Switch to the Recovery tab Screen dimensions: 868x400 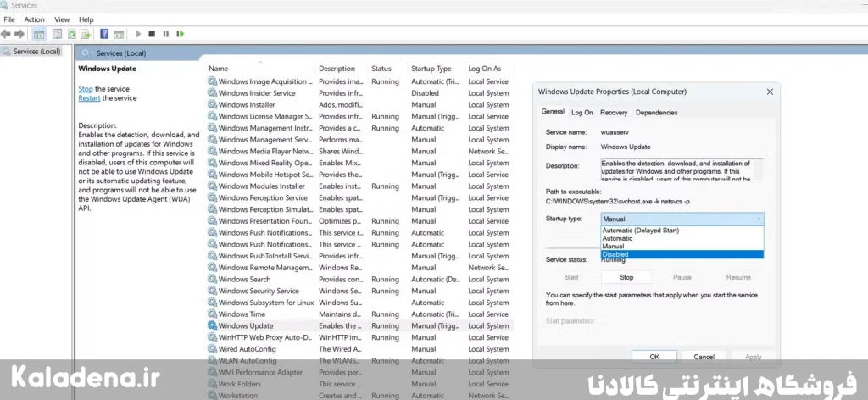click(x=614, y=113)
